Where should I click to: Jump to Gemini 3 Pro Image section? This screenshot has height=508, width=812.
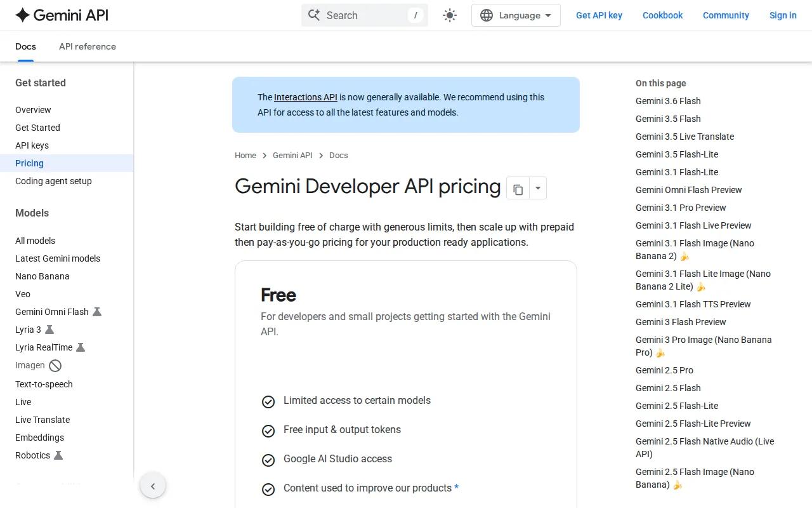[704, 346]
